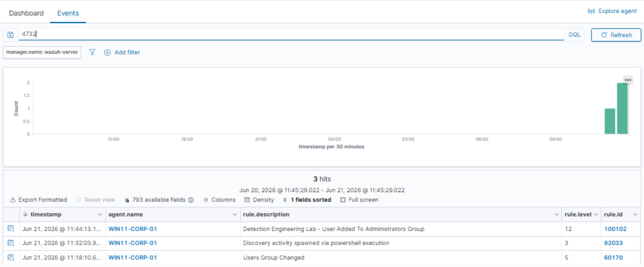
Task: Select the Events tab
Action: pos(68,13)
